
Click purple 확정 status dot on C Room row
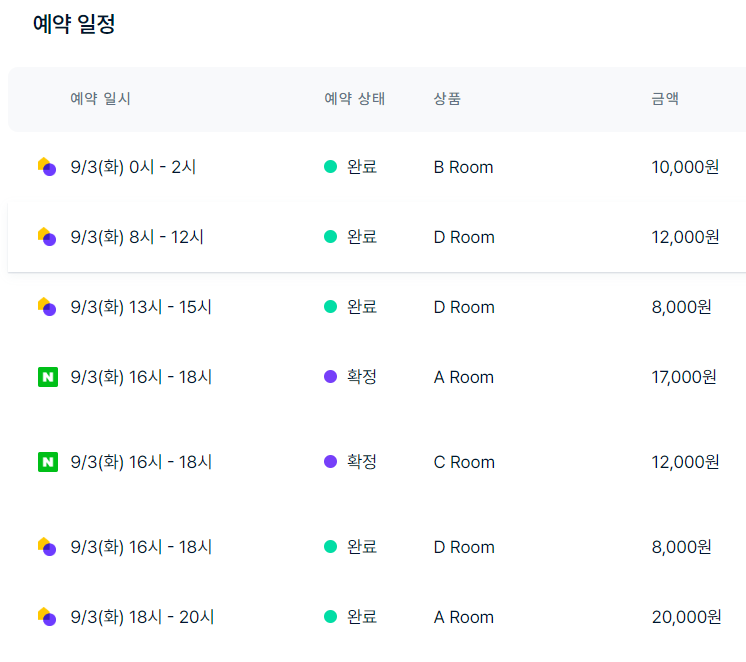(x=330, y=462)
